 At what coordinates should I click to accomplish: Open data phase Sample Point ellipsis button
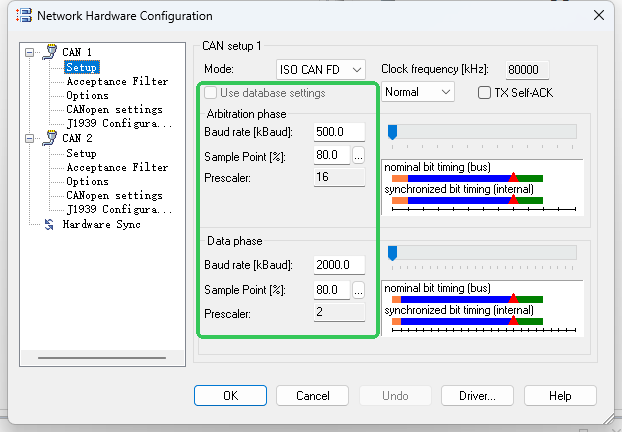[358, 290]
